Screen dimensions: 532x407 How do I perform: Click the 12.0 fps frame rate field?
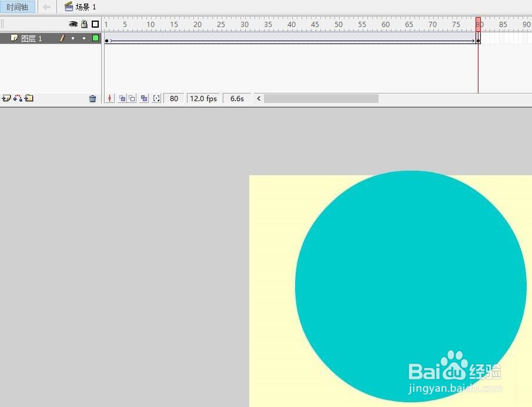203,98
